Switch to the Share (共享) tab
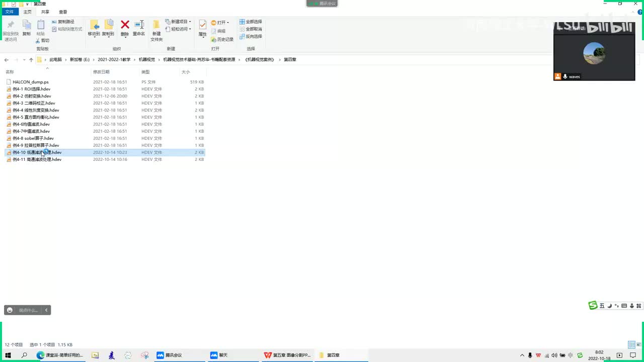The width and height of the screenshot is (644, 362). pos(45,12)
